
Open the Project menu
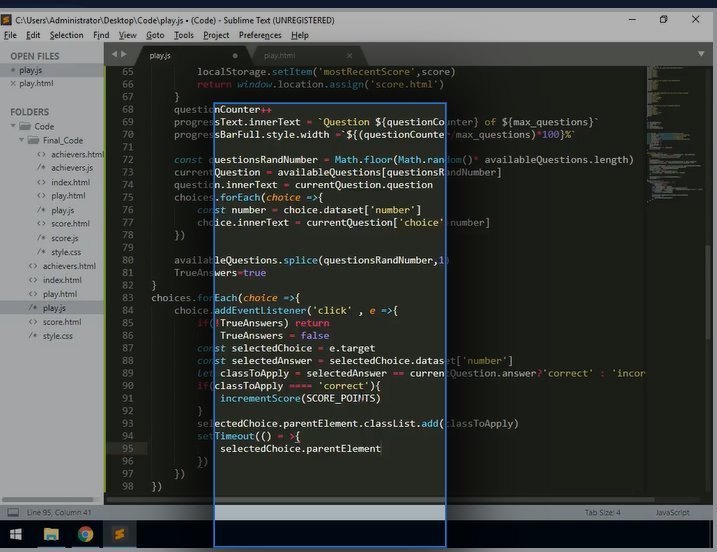point(216,35)
